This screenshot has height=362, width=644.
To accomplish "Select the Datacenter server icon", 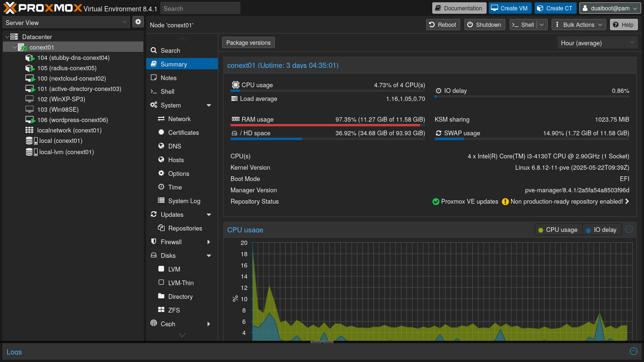I will (14, 37).
